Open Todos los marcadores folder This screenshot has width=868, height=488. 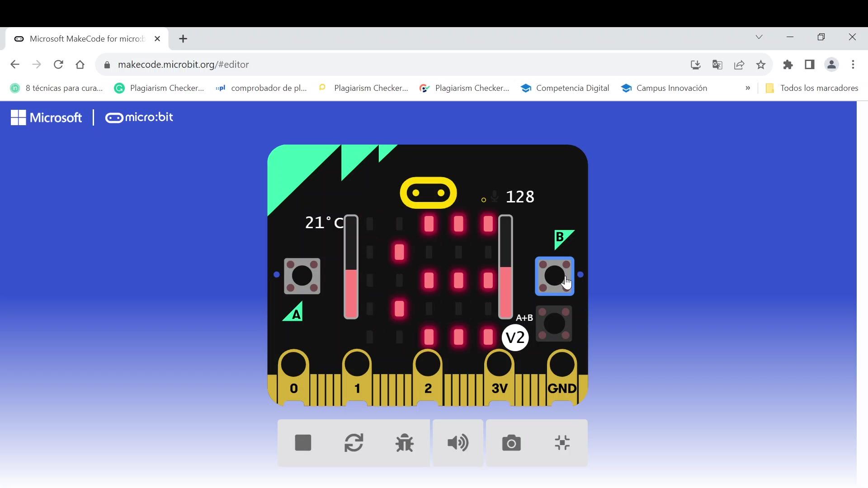click(x=812, y=88)
